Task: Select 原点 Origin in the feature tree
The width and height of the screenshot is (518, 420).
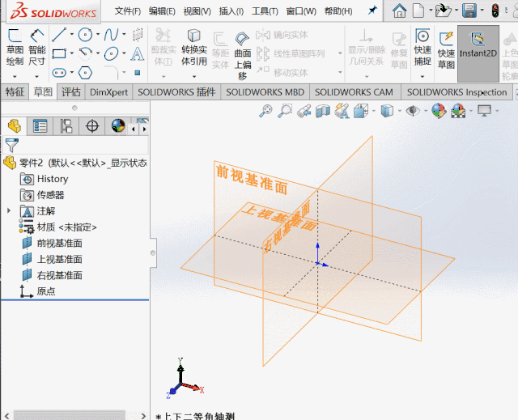Action: [46, 291]
